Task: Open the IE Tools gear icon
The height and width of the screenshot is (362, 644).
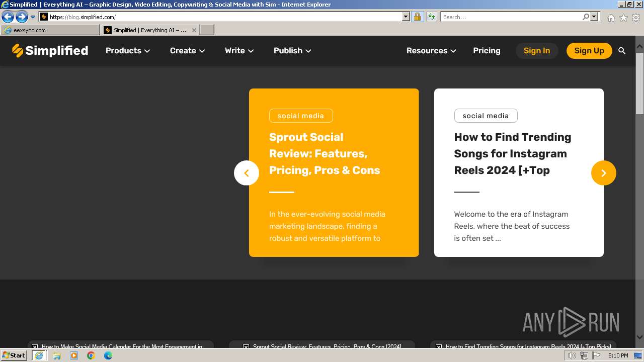Action: pyautogui.click(x=636, y=18)
